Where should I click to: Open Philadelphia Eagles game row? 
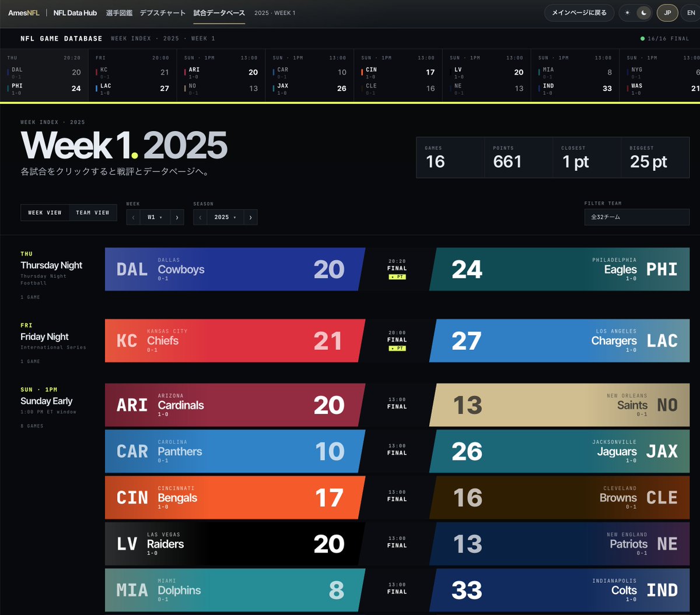pyautogui.click(x=559, y=269)
